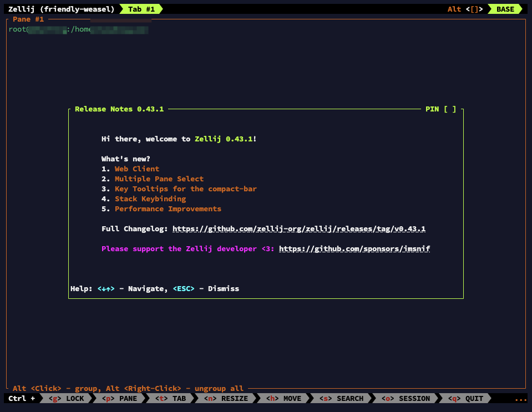Click the BASE layout indicator

point(505,9)
